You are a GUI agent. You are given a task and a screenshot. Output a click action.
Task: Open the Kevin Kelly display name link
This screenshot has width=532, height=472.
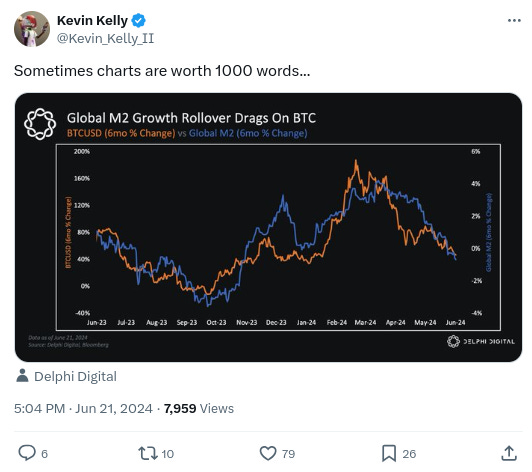(92, 20)
